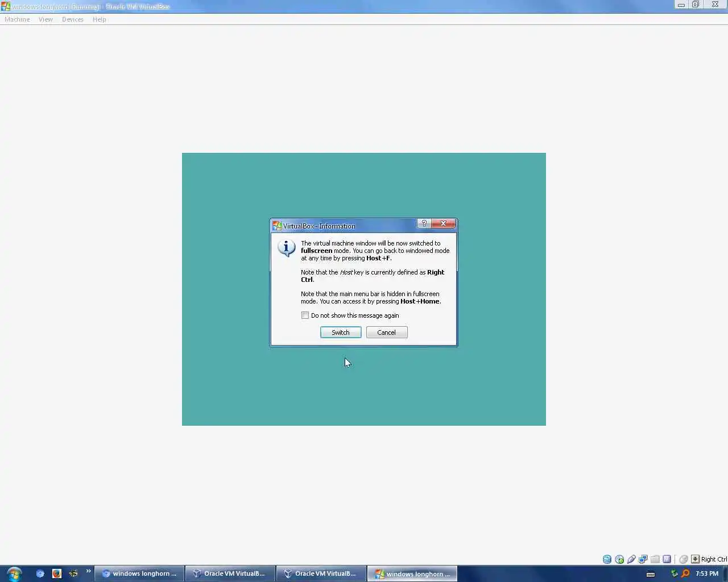The height and width of the screenshot is (582, 728).
Task: Click the hard disk activity status icon
Action: tap(607, 559)
